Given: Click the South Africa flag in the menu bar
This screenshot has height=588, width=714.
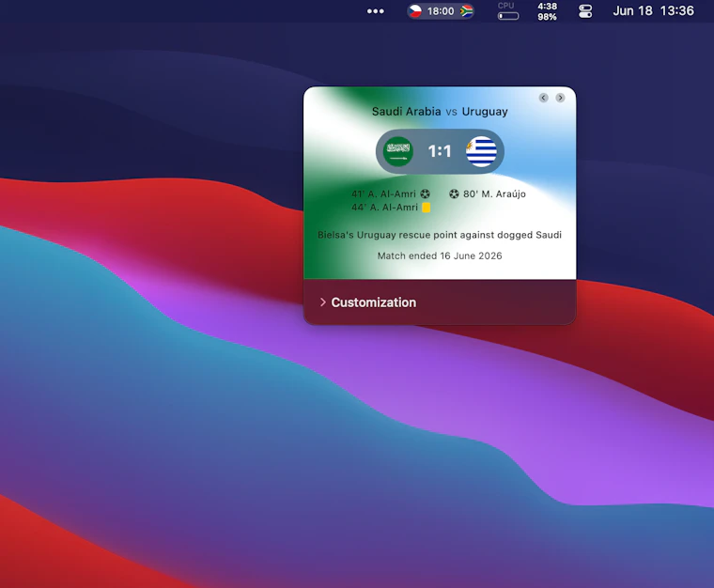Looking at the screenshot, I should click(x=466, y=11).
